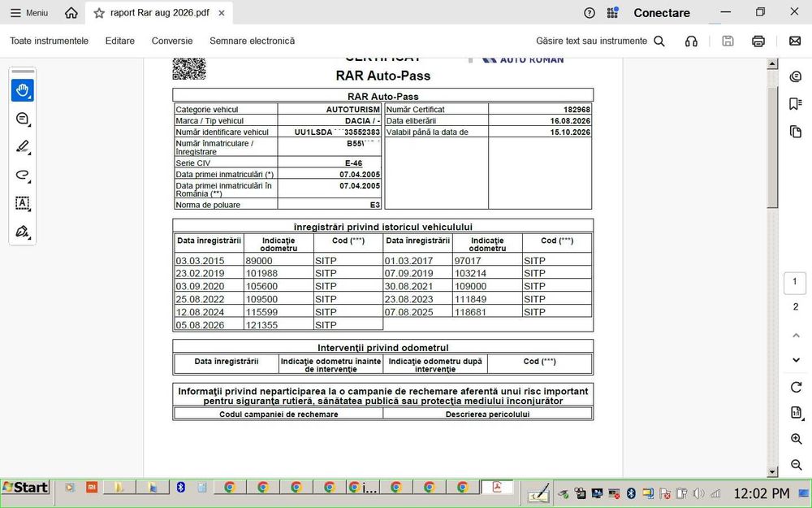The width and height of the screenshot is (812, 508).
Task: Show the bookmarks panel
Action: (x=796, y=104)
